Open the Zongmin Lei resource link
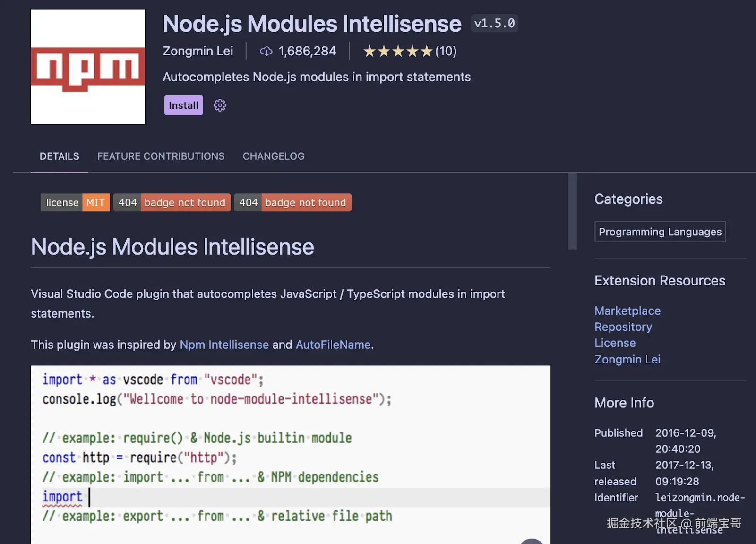The image size is (756, 544). coord(627,359)
